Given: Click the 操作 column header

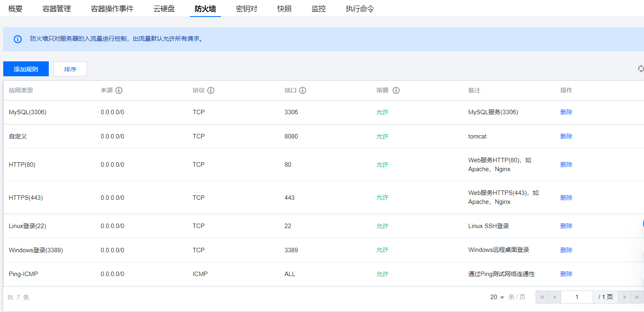Looking at the screenshot, I should click(x=566, y=90).
